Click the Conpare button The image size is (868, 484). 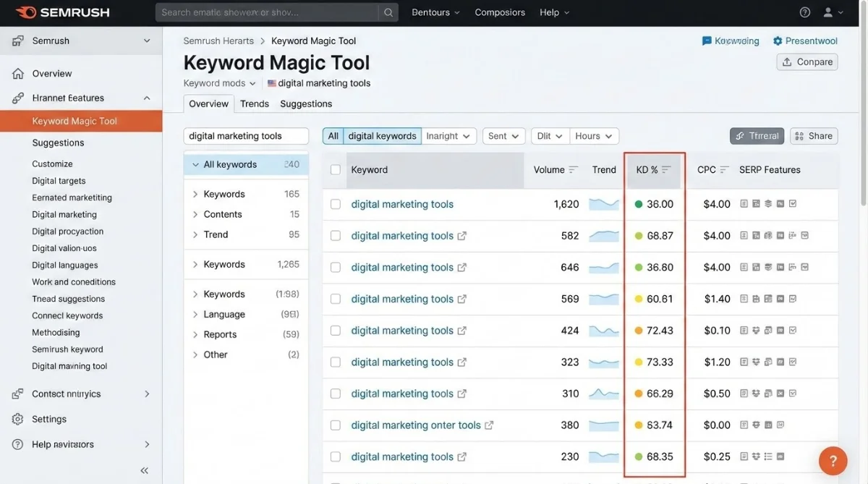807,61
